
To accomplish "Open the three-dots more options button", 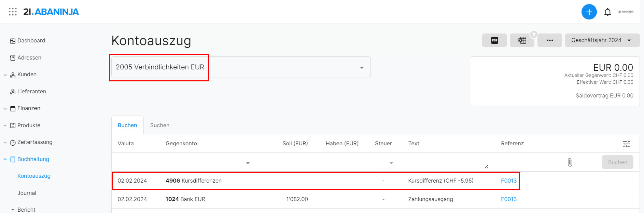I will (550, 40).
